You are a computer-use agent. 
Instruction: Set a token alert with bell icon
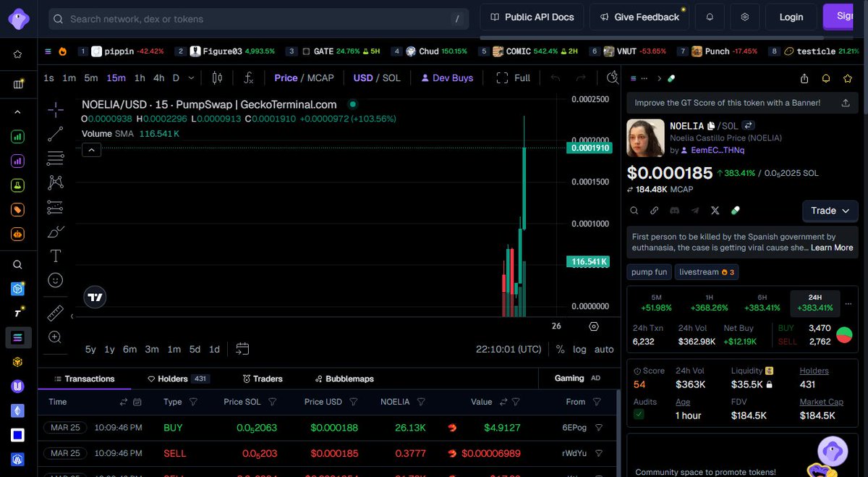pyautogui.click(x=826, y=78)
